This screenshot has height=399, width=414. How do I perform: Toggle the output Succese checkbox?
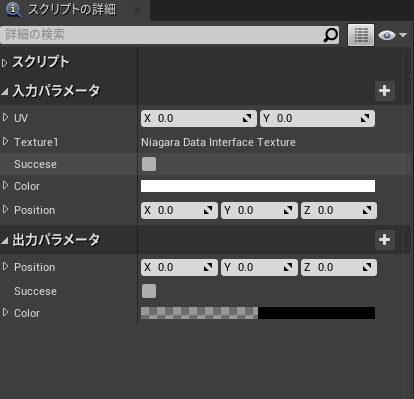click(149, 291)
